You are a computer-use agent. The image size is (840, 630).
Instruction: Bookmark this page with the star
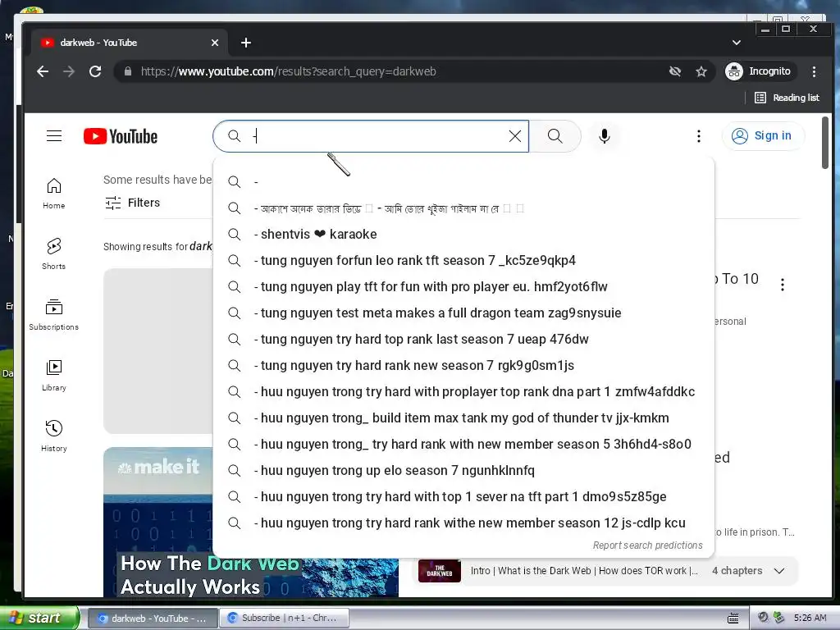[x=701, y=71]
